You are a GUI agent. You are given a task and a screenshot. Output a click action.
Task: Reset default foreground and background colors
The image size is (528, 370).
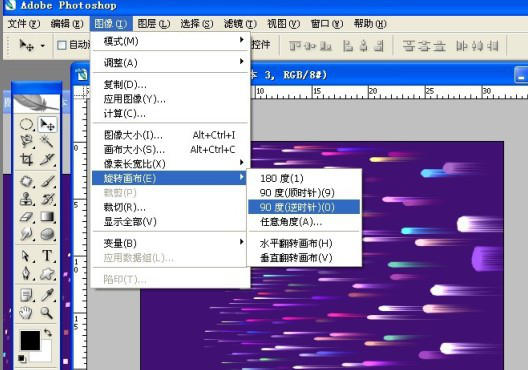[x=22, y=358]
